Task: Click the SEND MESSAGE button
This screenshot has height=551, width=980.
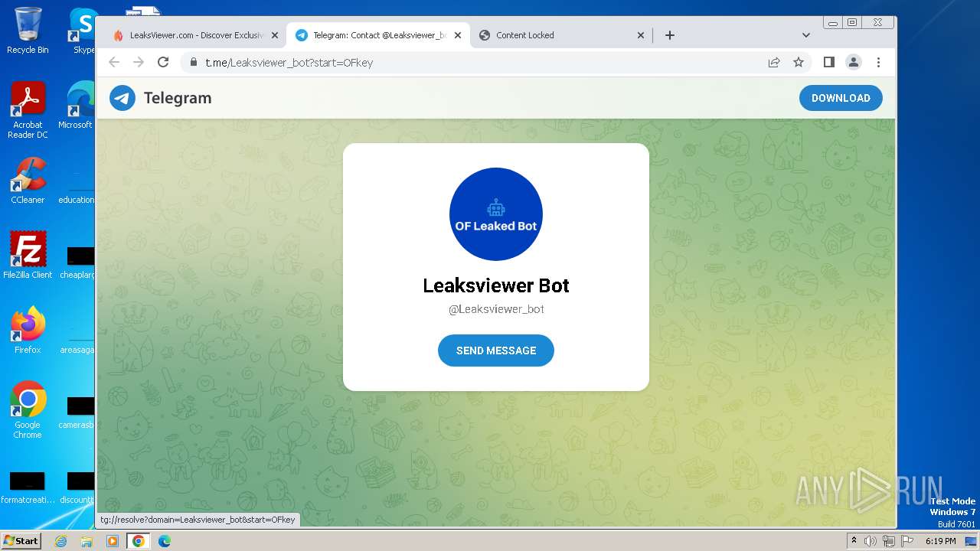Action: (x=495, y=350)
